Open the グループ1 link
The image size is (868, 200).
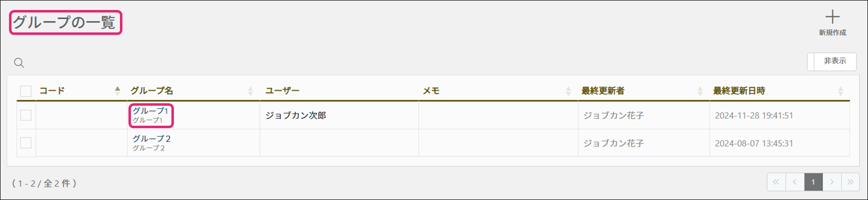(x=150, y=111)
